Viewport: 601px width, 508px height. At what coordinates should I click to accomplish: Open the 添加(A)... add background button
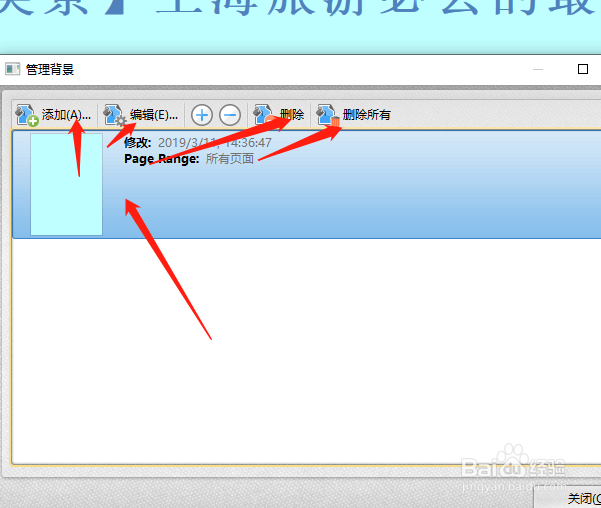point(54,114)
